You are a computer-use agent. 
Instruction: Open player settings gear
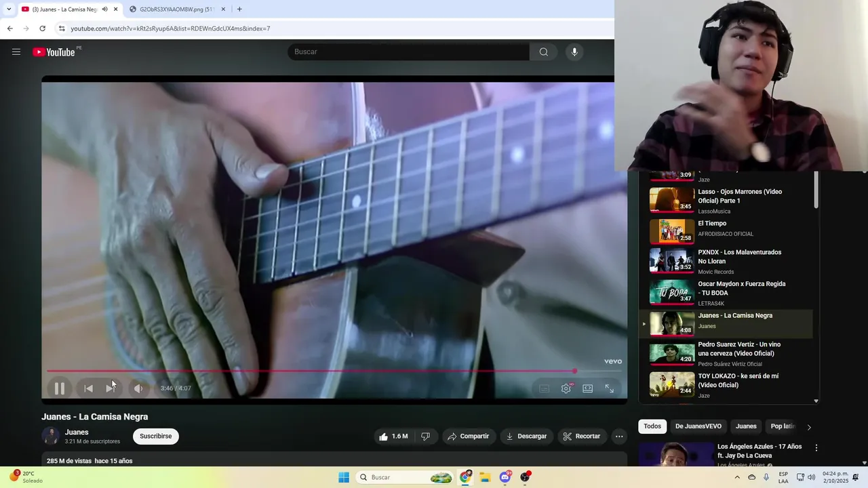coord(566,388)
